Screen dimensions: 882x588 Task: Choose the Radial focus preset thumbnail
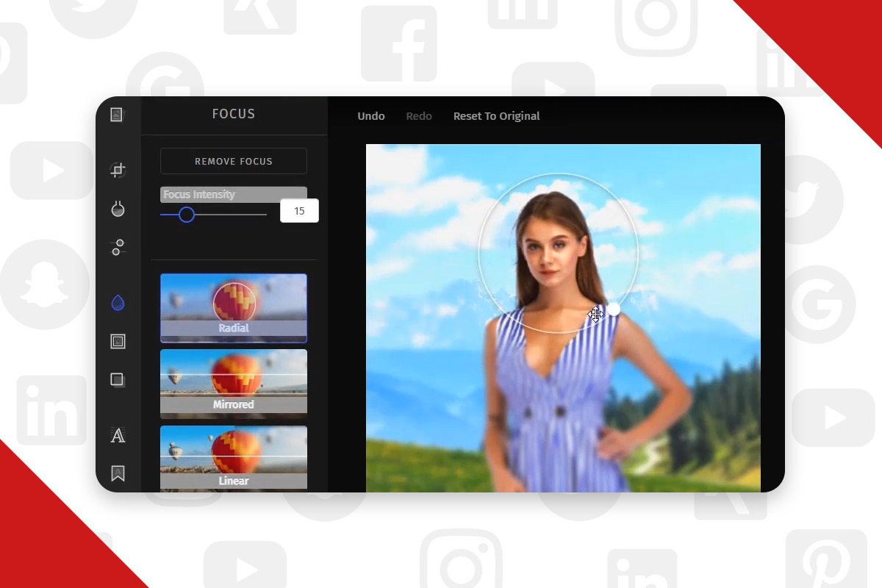coord(234,308)
